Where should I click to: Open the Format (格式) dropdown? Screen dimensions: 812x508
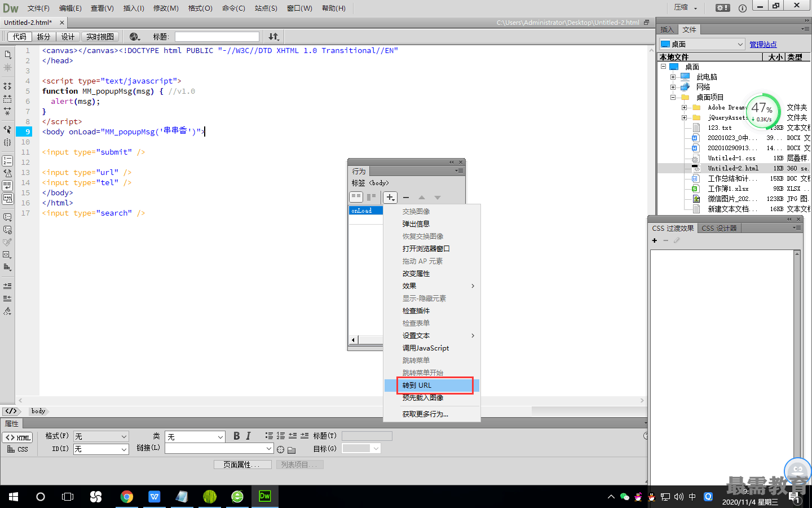tap(101, 436)
